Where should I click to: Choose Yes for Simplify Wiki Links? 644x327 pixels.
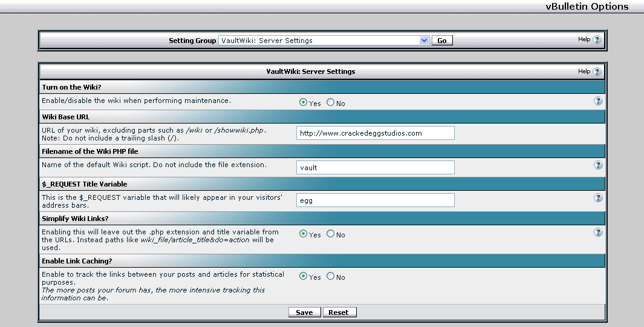pos(304,234)
